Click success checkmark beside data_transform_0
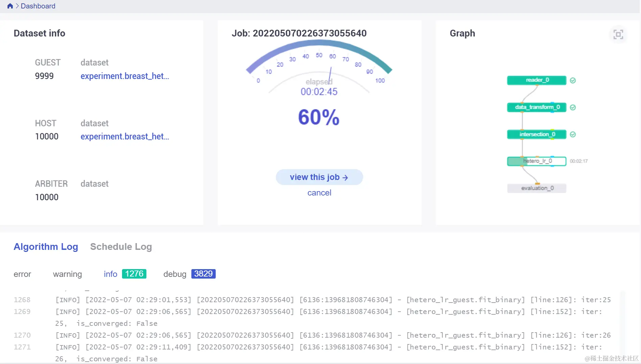Viewport: 641px width, 364px height. click(x=573, y=107)
